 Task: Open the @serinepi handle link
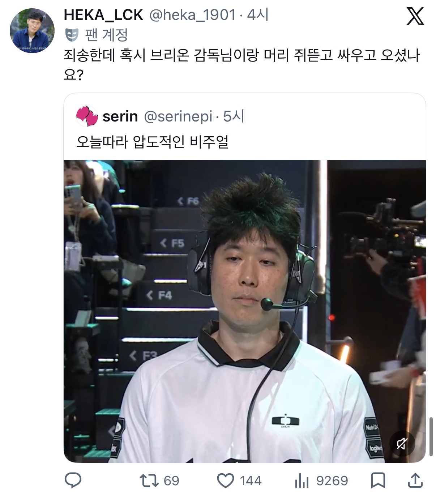[x=178, y=116]
